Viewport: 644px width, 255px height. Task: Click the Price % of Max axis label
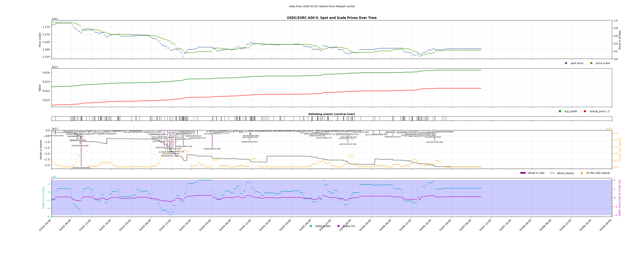point(620,40)
